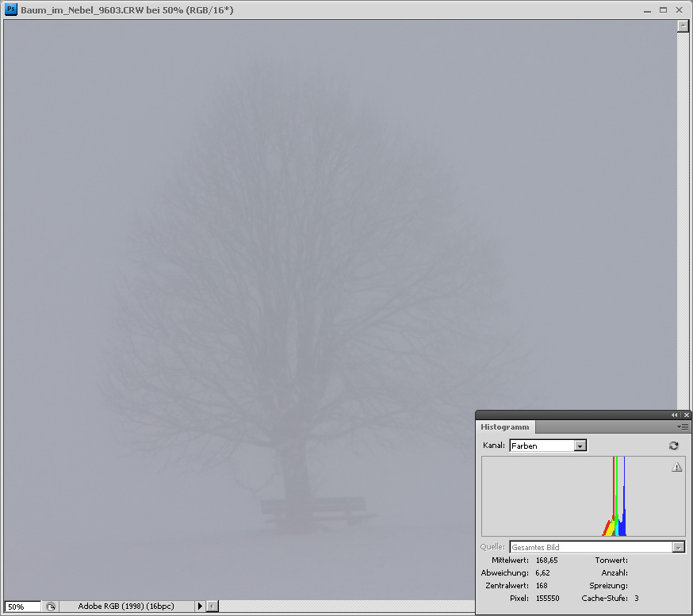Click the horizontal scrollbar left arrow
Screen dimensions: 693x616
(212, 606)
